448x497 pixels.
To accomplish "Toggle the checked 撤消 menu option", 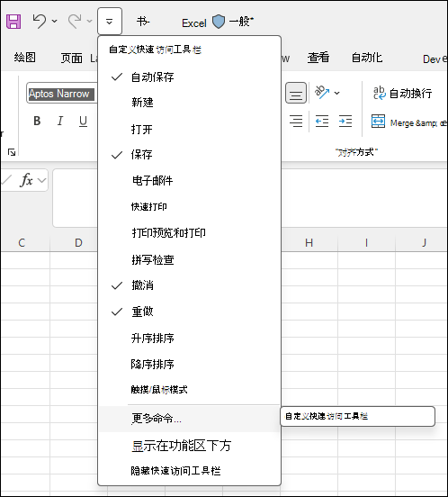I will (189, 285).
